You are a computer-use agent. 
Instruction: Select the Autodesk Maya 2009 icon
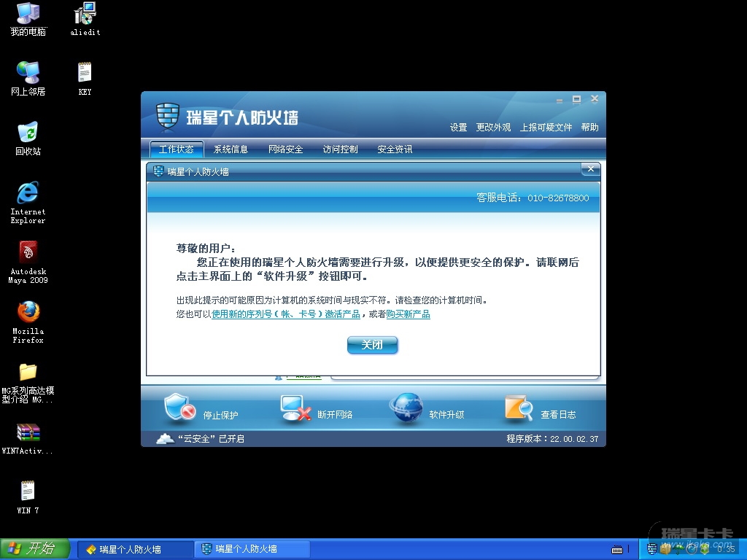28,262
